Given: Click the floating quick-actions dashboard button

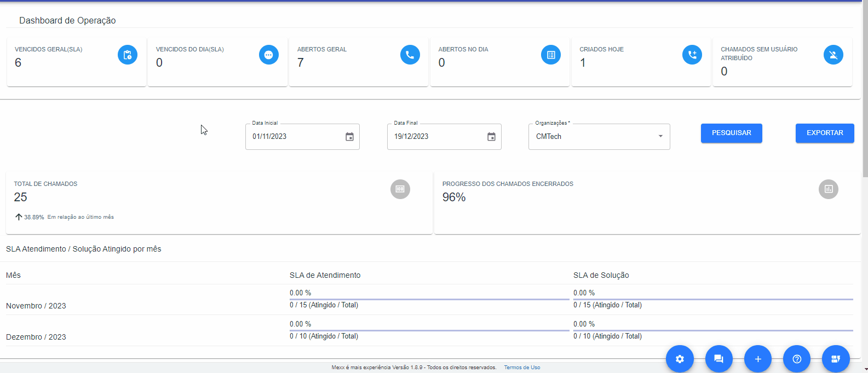Looking at the screenshot, I should point(836,359).
